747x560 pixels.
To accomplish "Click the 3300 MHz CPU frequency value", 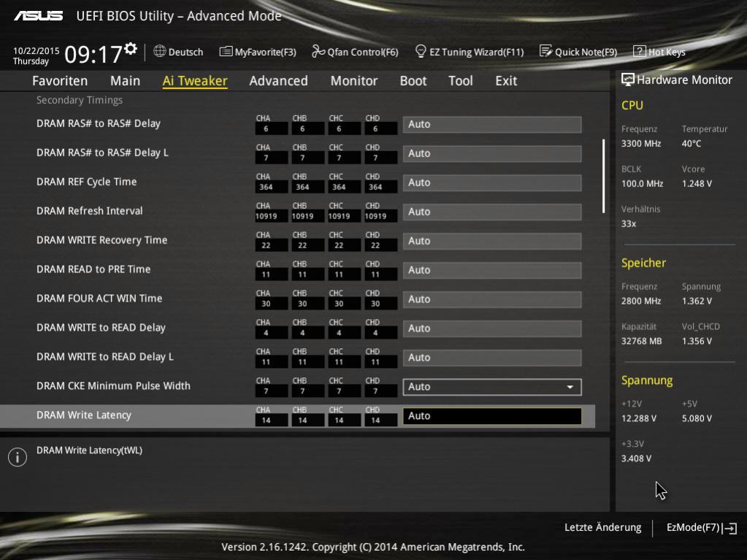I will point(641,143).
